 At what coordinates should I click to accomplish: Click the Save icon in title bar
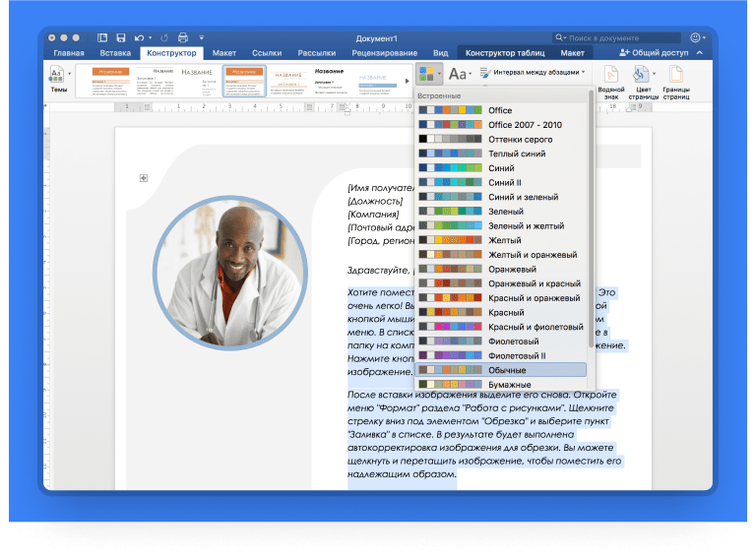pyautogui.click(x=124, y=37)
